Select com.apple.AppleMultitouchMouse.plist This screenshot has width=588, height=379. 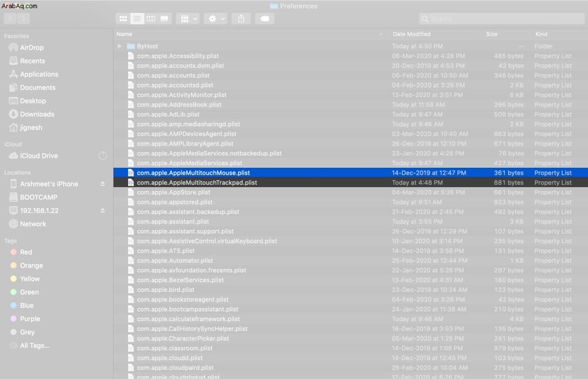350,173
